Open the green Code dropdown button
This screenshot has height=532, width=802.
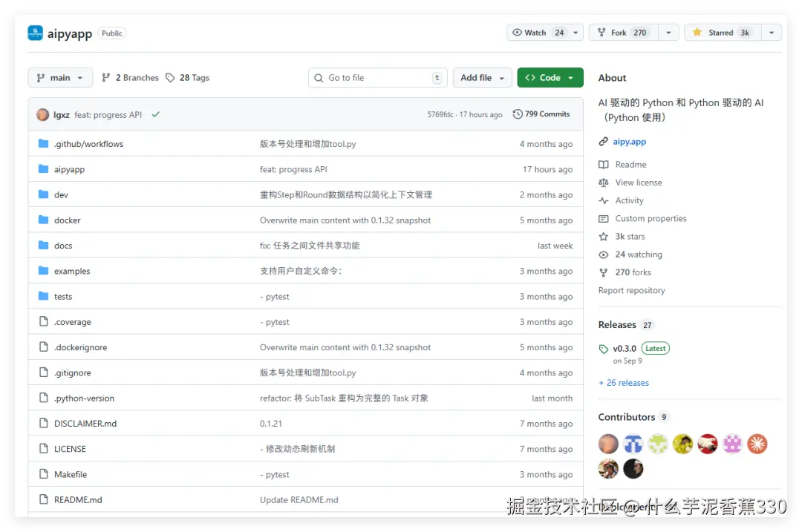point(550,78)
